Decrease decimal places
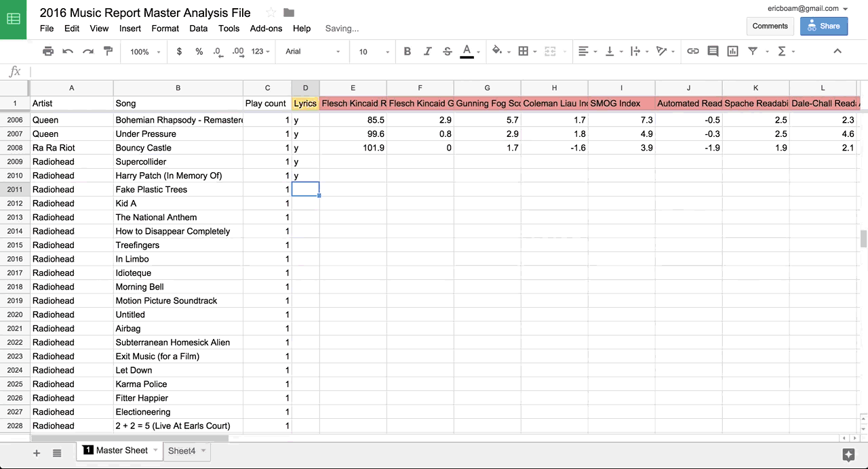 [218, 52]
